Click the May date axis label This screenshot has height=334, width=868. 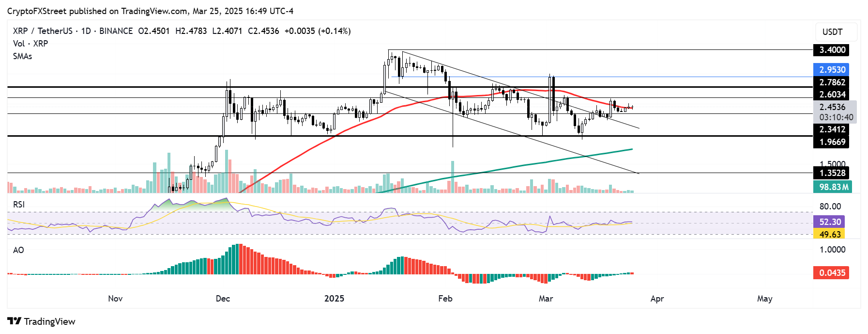click(764, 299)
